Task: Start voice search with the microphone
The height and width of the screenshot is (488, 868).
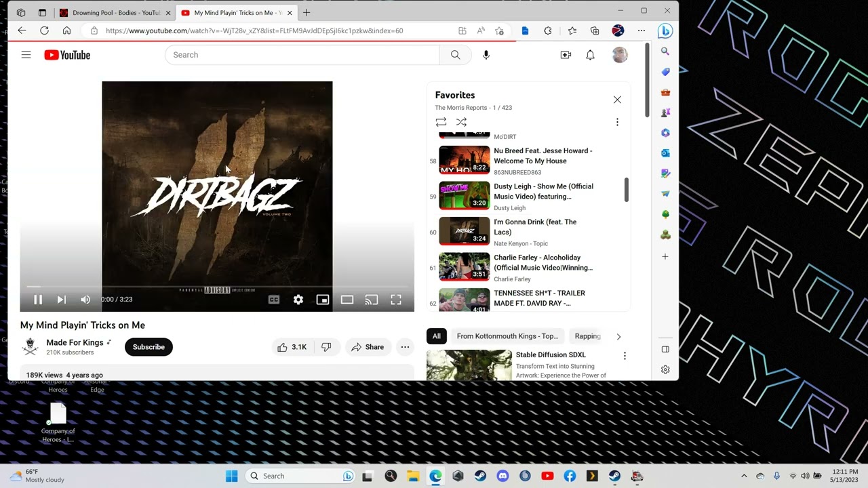Action: tap(486, 55)
